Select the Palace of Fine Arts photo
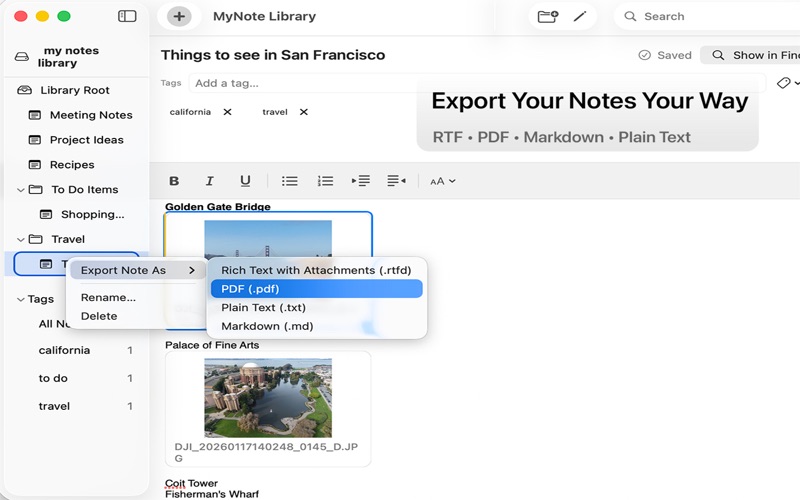The image size is (800, 500). point(268,398)
